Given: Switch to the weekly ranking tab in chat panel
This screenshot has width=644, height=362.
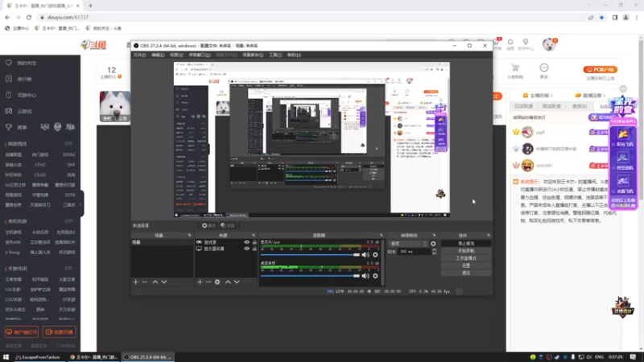Looking at the screenshot, I should 551,106.
